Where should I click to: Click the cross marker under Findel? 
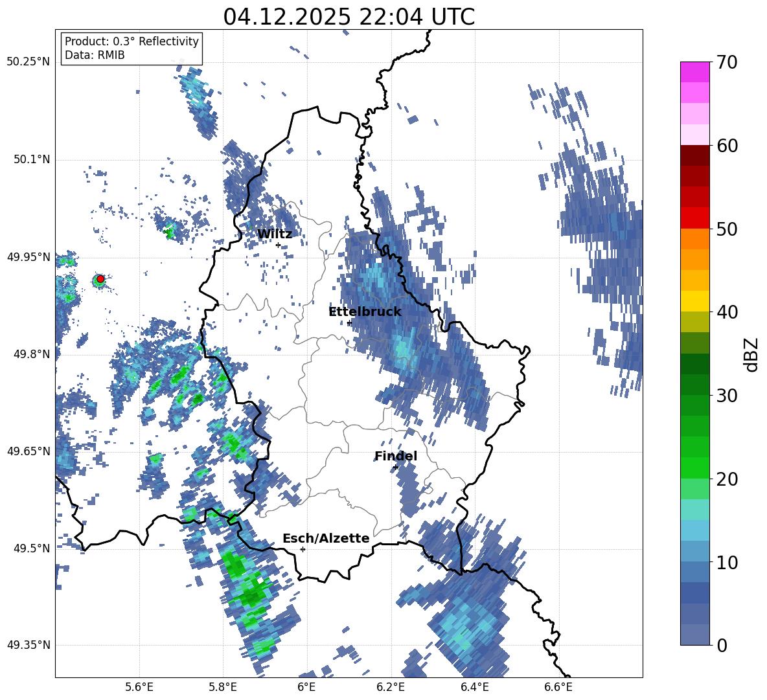coord(396,468)
